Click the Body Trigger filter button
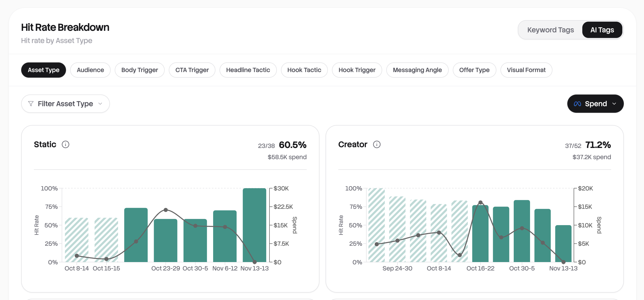Screen dimensions: 644x300 click(139, 70)
